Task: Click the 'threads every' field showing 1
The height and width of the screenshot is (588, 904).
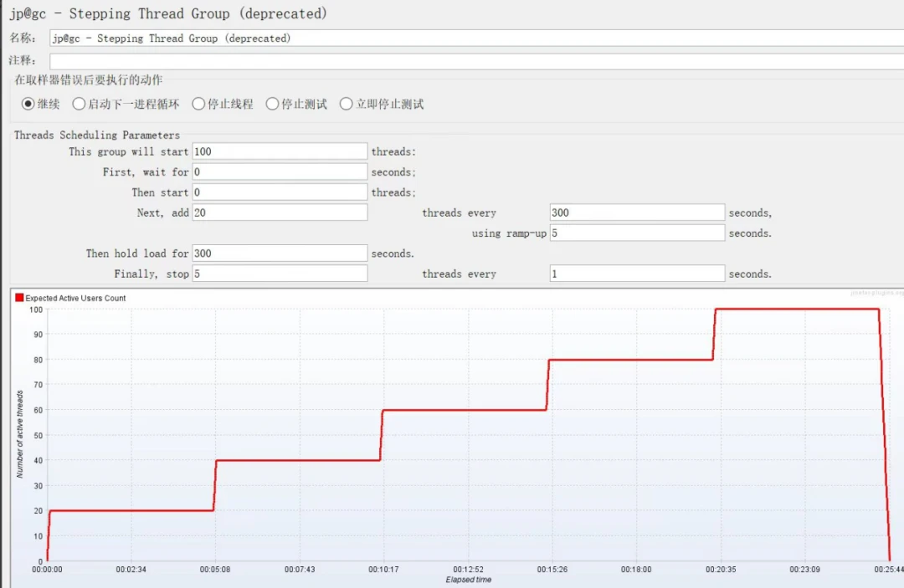Action: click(637, 274)
